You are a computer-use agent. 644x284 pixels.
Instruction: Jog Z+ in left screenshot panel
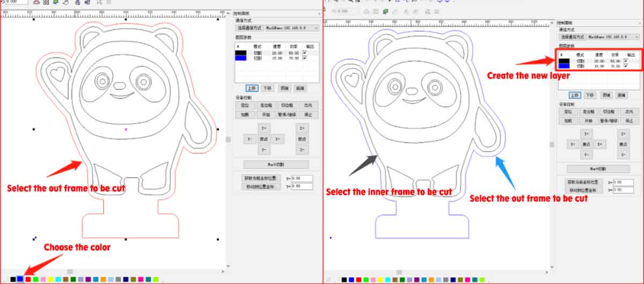tap(302, 128)
